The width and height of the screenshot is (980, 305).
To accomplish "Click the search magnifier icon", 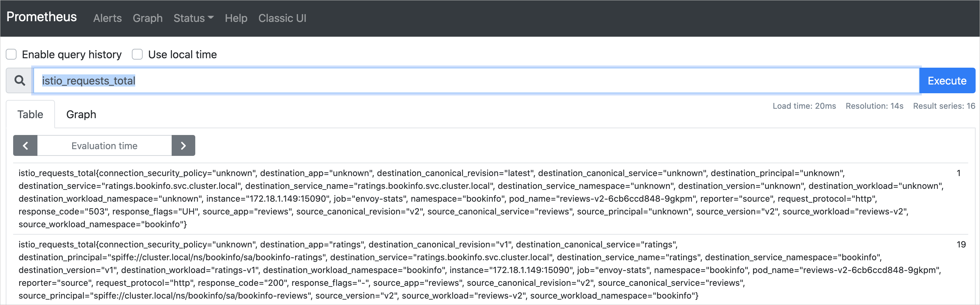I will (x=20, y=80).
